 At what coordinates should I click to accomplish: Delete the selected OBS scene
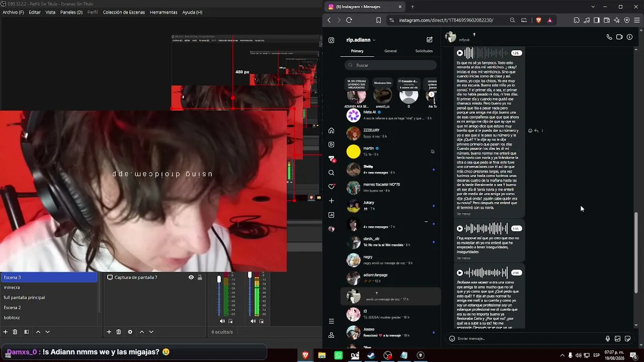pos(15,332)
